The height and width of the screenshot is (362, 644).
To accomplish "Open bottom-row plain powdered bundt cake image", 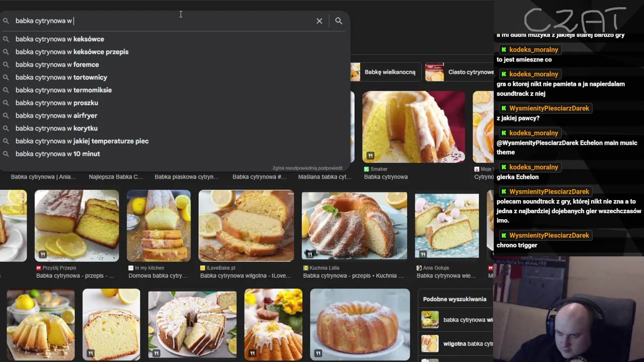I will click(360, 325).
